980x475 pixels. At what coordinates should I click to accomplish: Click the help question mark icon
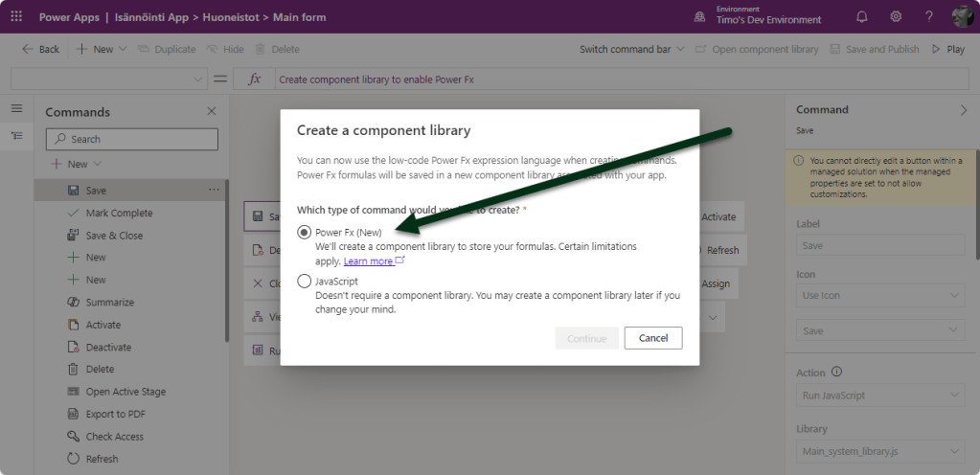pos(928,16)
